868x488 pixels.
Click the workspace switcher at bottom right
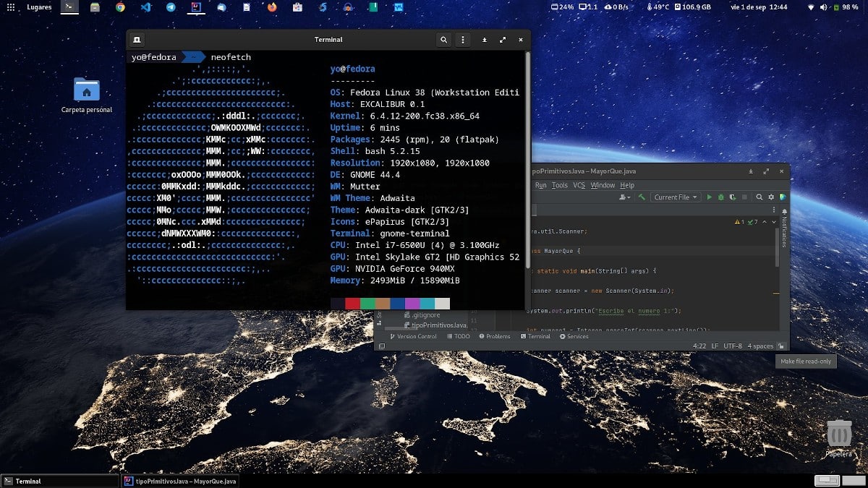pos(839,481)
